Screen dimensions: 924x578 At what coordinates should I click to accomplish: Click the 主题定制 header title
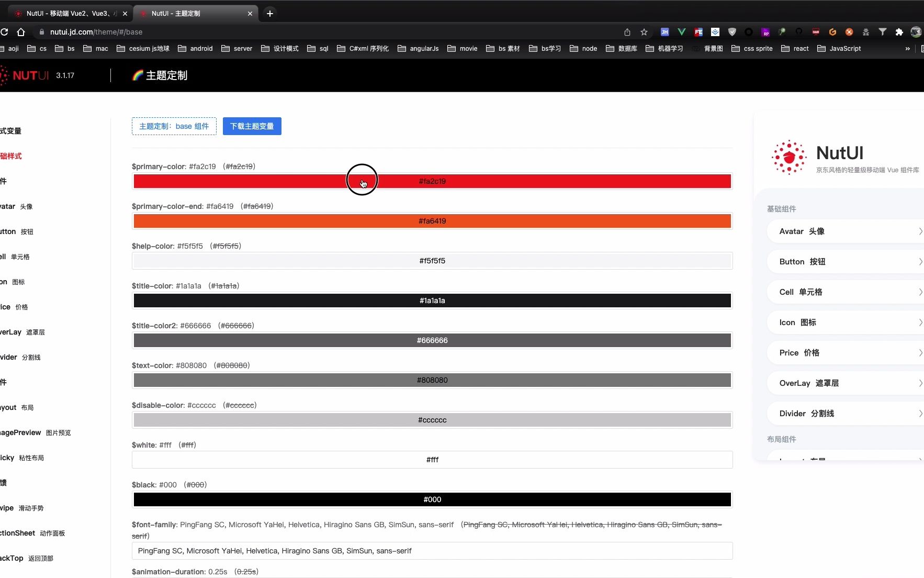click(166, 75)
